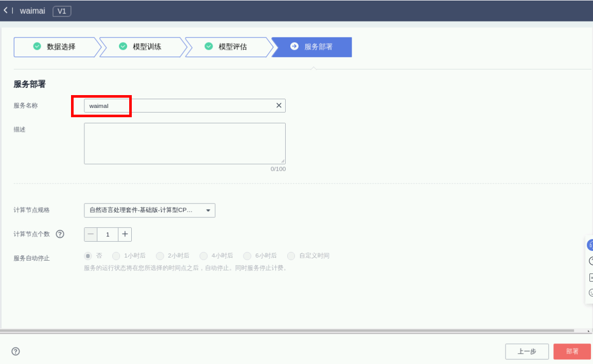This screenshot has width=593, height=364.
Task: Open the 计算节点规格 dropdown
Action: click(149, 210)
